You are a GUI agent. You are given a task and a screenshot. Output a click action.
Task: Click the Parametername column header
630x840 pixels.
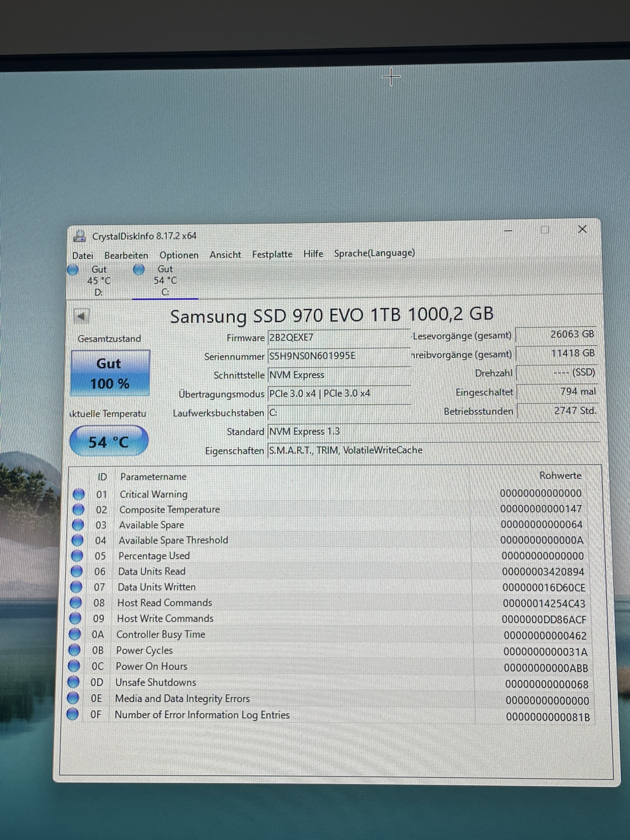pos(153,476)
